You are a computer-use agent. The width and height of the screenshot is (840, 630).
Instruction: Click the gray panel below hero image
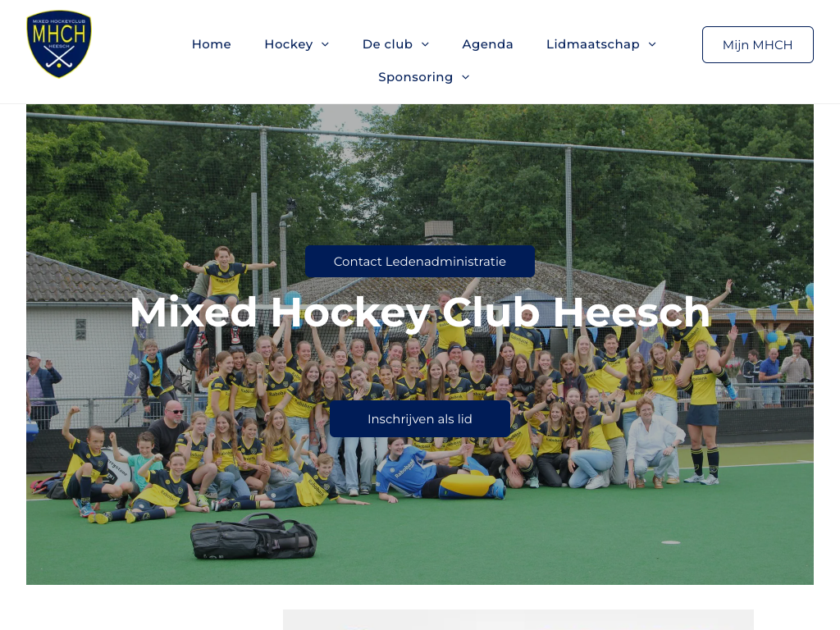pos(518,619)
